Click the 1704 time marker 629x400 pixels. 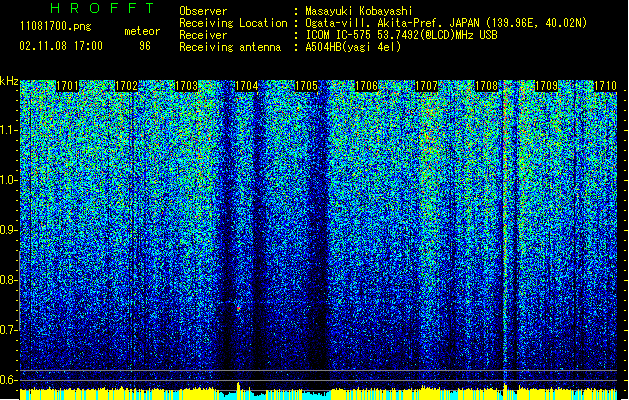pos(246,86)
